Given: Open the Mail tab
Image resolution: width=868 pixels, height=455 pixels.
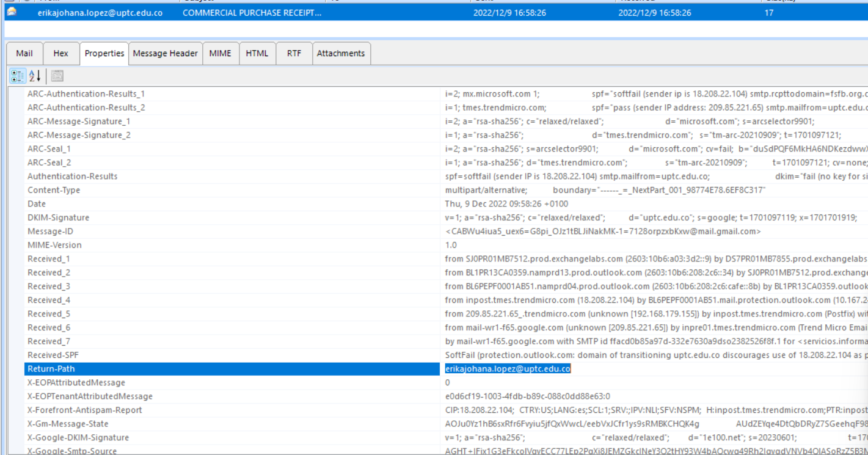Looking at the screenshot, I should pyautogui.click(x=24, y=53).
